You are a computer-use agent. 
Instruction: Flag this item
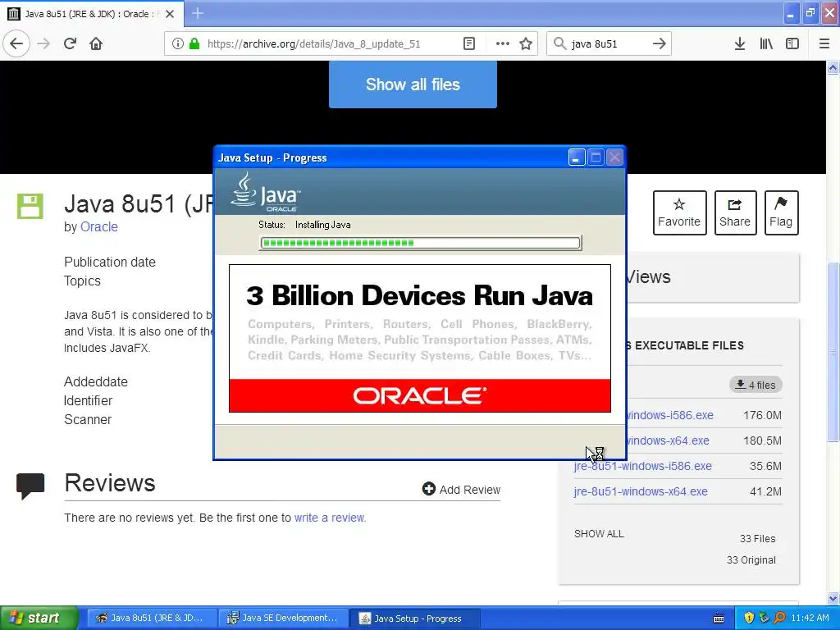[781, 212]
